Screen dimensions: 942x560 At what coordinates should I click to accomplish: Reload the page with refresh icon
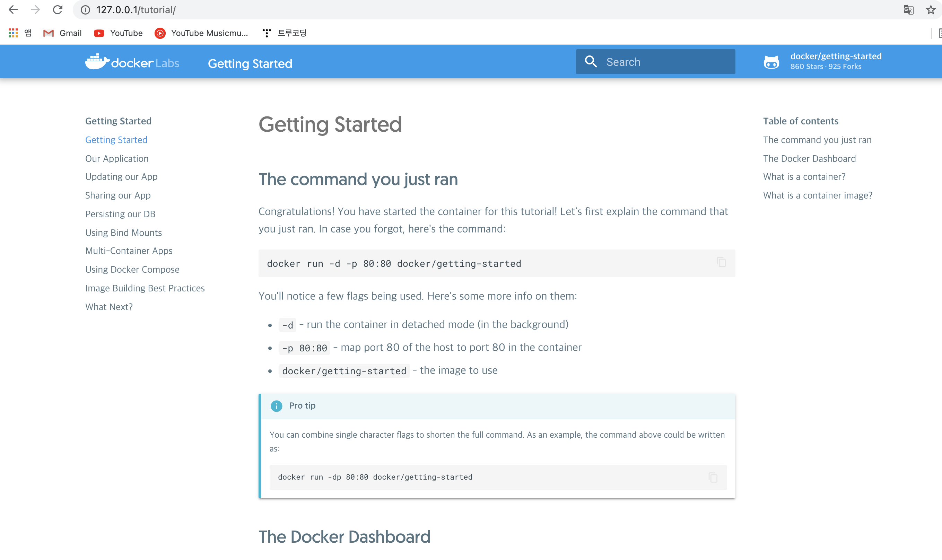58,10
